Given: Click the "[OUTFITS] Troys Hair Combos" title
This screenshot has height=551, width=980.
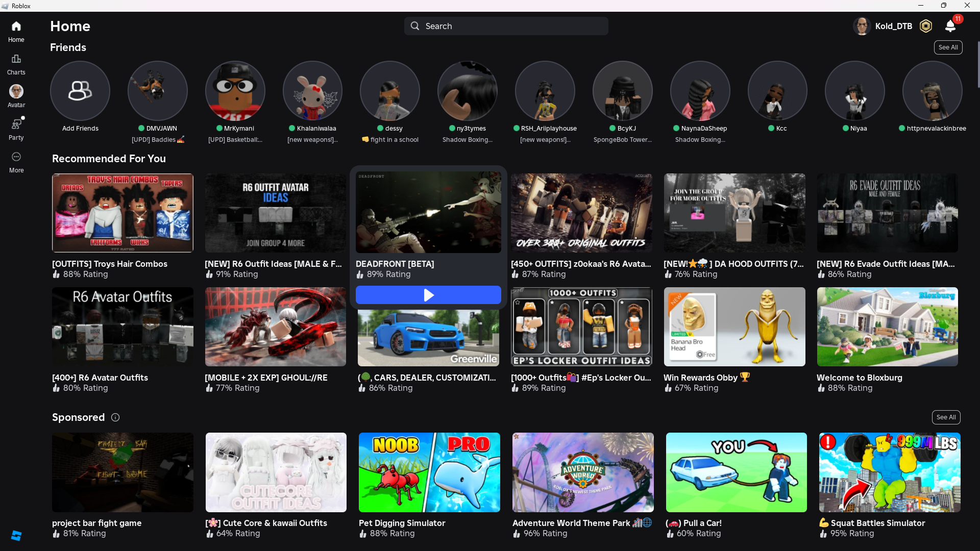Looking at the screenshot, I should [110, 264].
